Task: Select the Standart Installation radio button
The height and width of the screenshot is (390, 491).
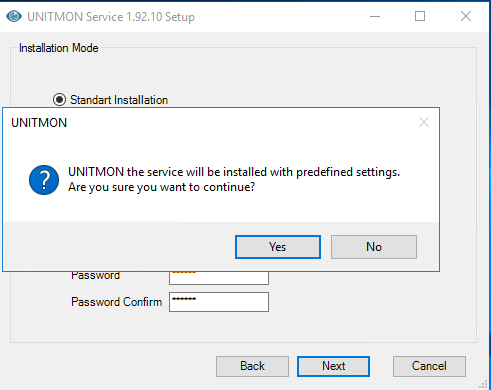Action: click(59, 100)
